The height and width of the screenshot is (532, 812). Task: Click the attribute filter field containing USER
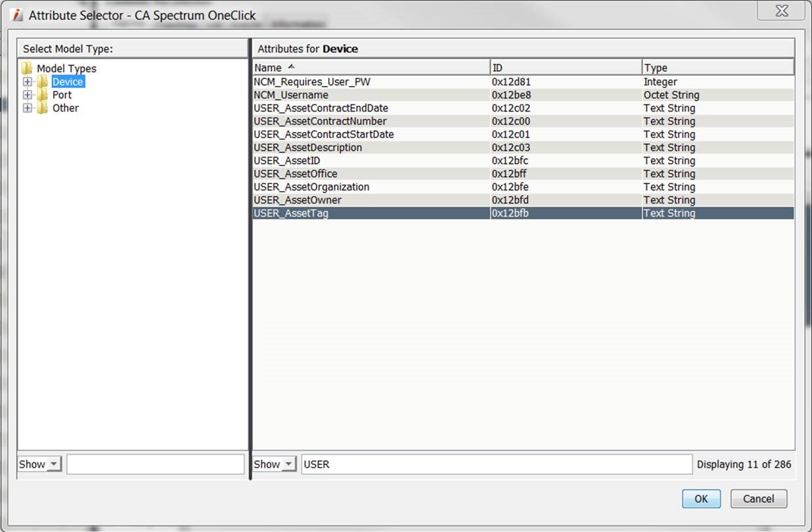(x=497, y=464)
